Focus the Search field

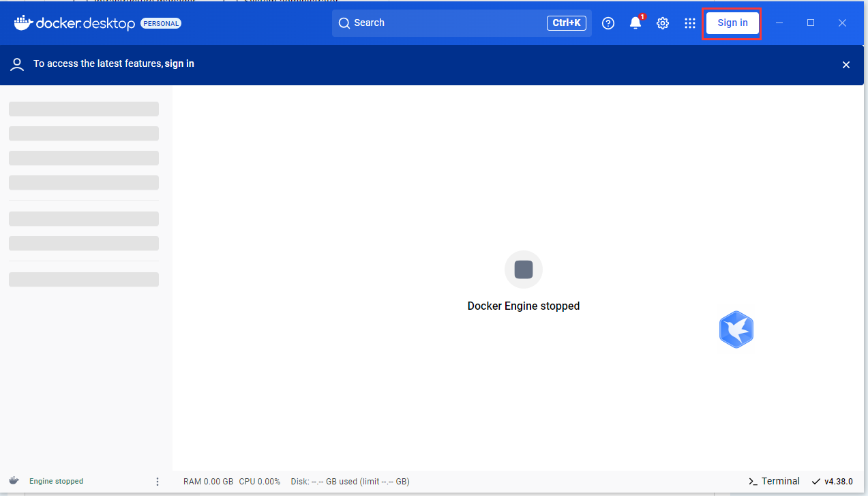click(x=462, y=23)
